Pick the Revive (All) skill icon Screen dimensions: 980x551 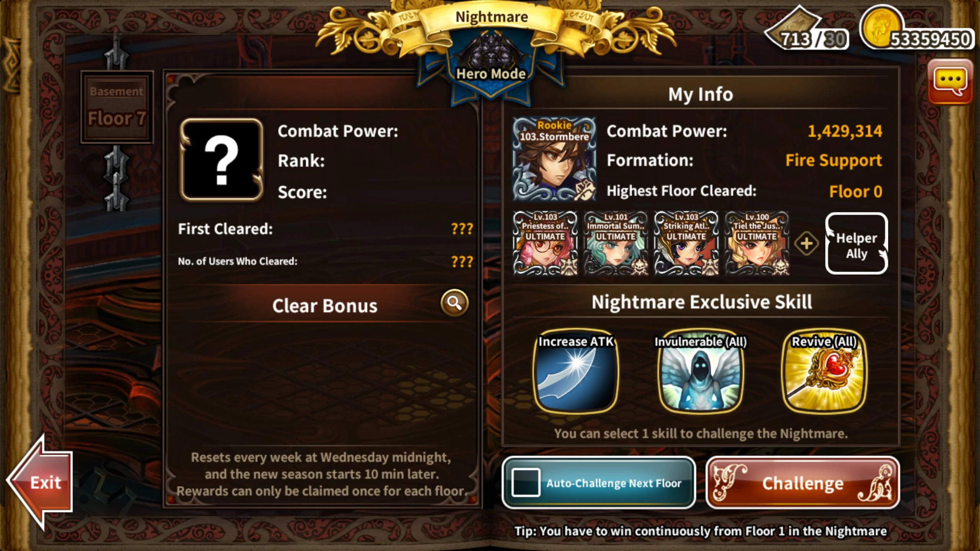824,371
